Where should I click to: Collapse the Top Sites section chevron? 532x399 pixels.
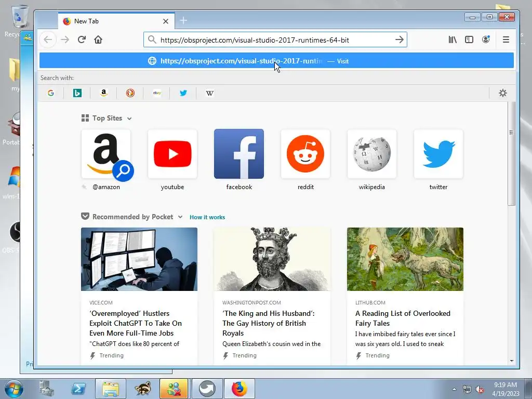pos(129,119)
